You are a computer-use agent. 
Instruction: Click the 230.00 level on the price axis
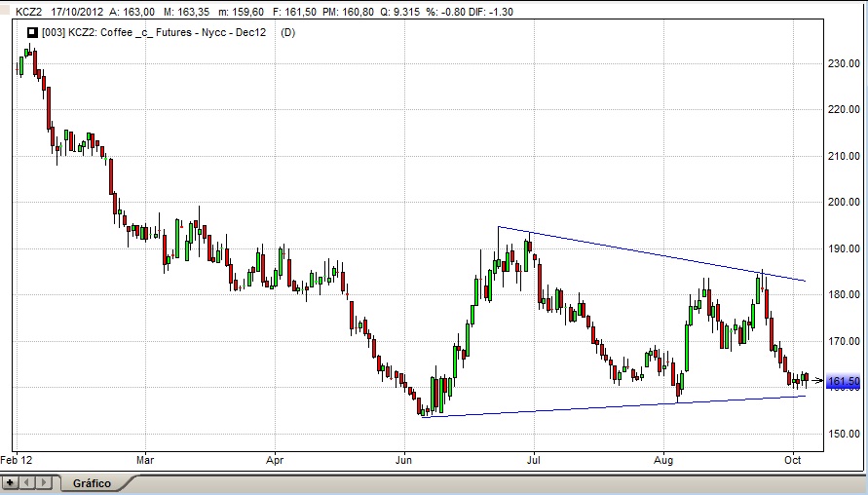[843, 63]
